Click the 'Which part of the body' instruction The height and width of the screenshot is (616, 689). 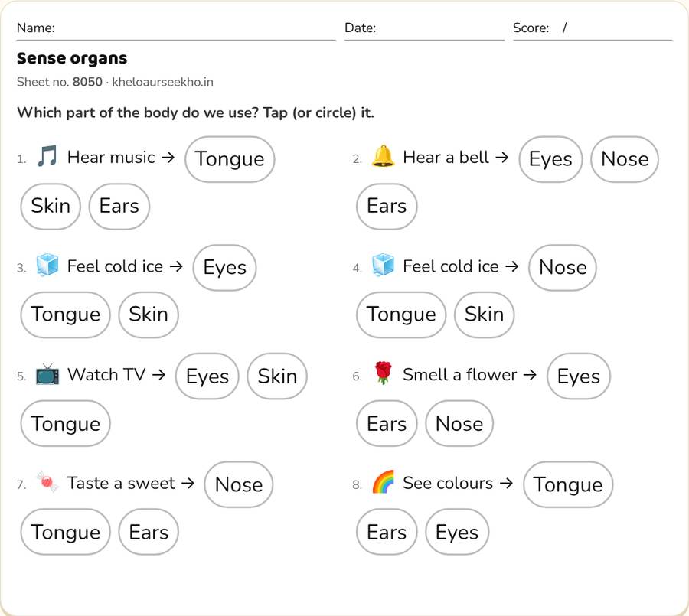click(x=195, y=113)
